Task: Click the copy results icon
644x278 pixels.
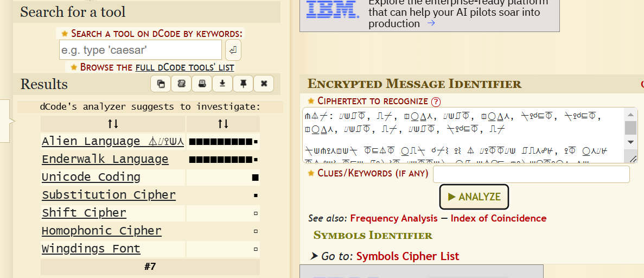Action: tap(161, 84)
